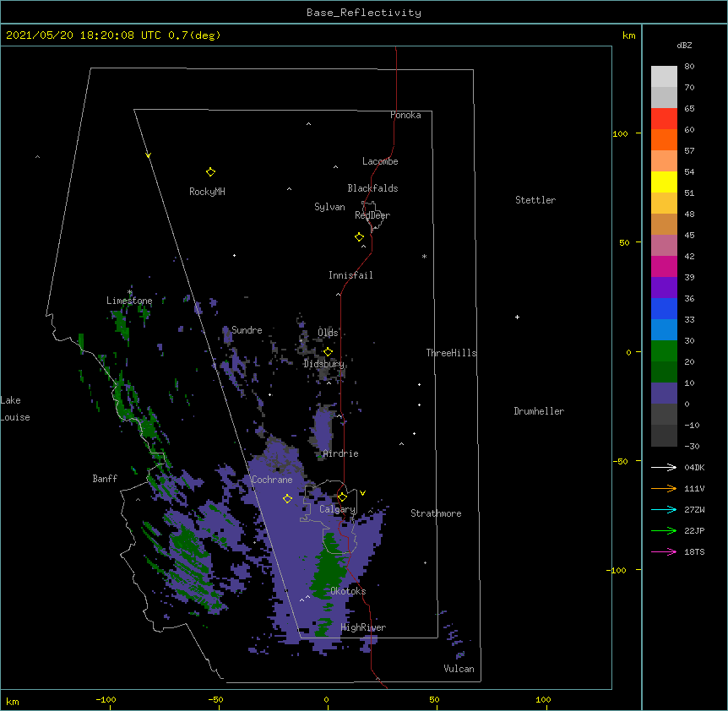Click the Base_Reflectivity title
This screenshot has width=728, height=711.
pyautogui.click(x=364, y=13)
